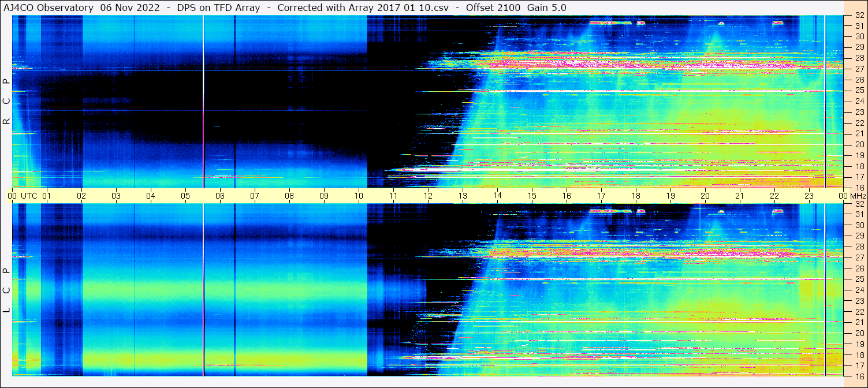Click the 15 hour label on time axis
This screenshot has height=388, width=868.
tap(532, 196)
